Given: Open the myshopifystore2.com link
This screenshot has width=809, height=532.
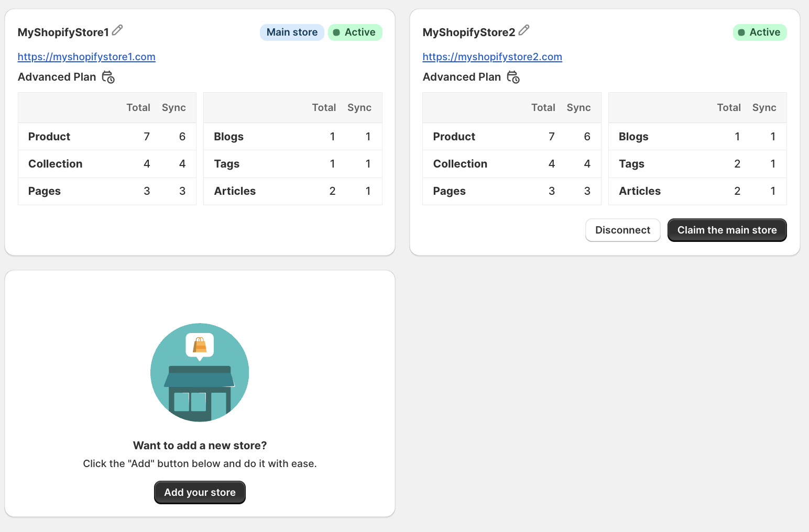Looking at the screenshot, I should (x=492, y=57).
